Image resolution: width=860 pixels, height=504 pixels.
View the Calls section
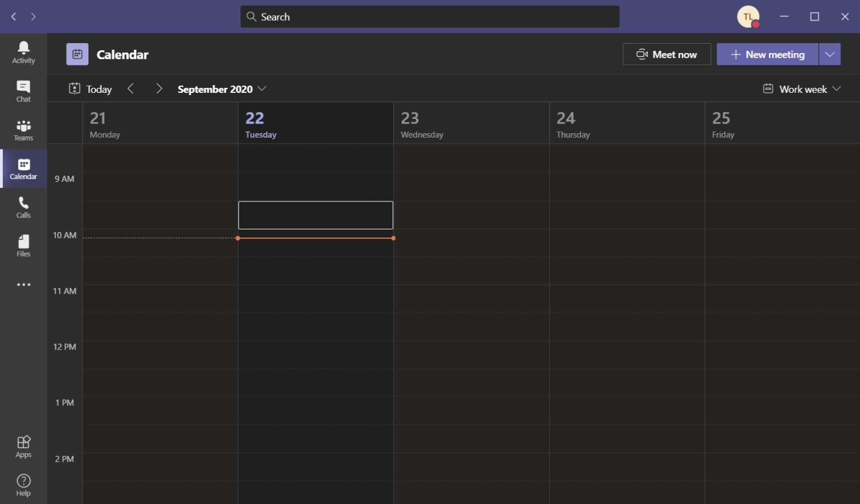(23, 206)
